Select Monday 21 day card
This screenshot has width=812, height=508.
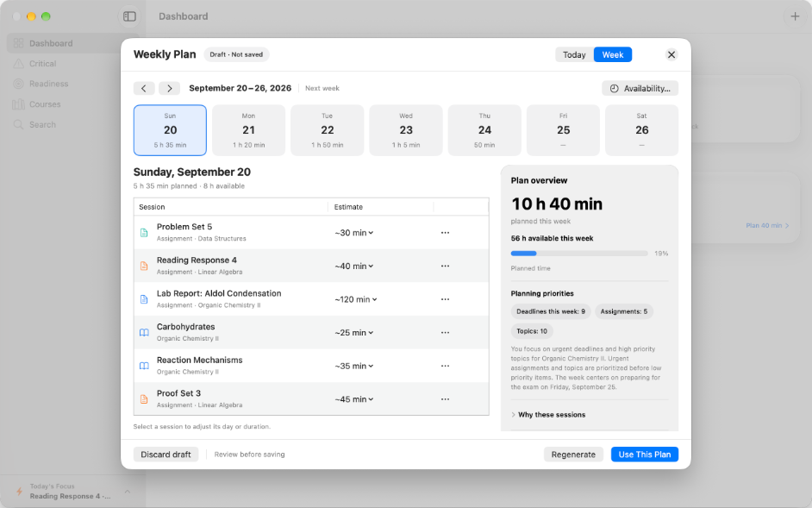[248, 130]
